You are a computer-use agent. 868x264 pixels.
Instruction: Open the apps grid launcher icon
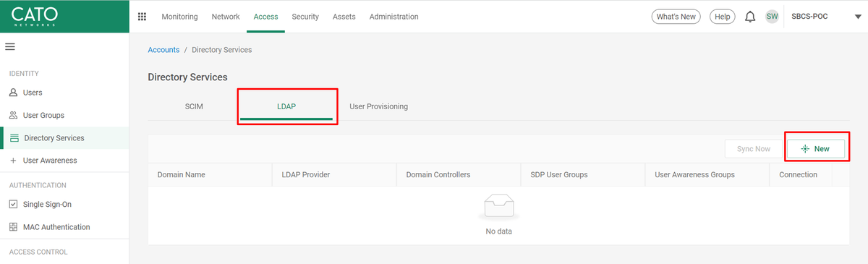point(142,17)
